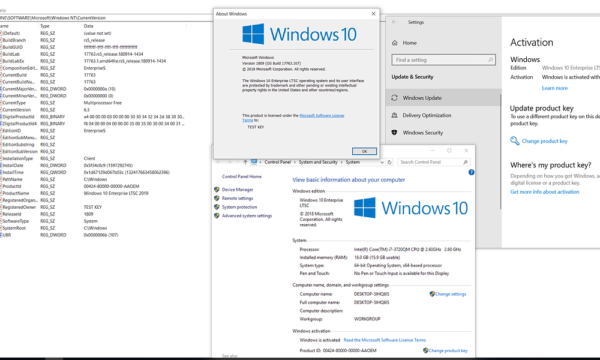The image size is (600, 360).
Task: Click Settings sidebar vertical scrollbar
Action: coord(500,151)
